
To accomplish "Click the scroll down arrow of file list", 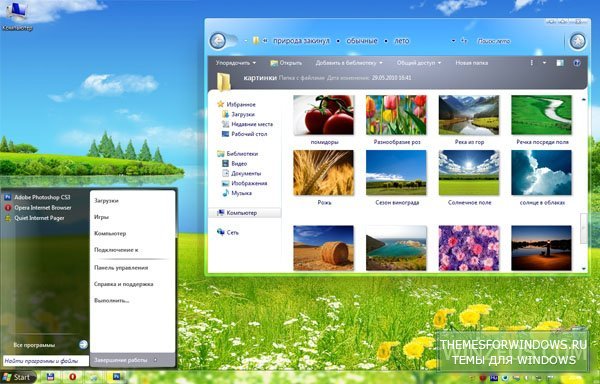I will pos(584,269).
